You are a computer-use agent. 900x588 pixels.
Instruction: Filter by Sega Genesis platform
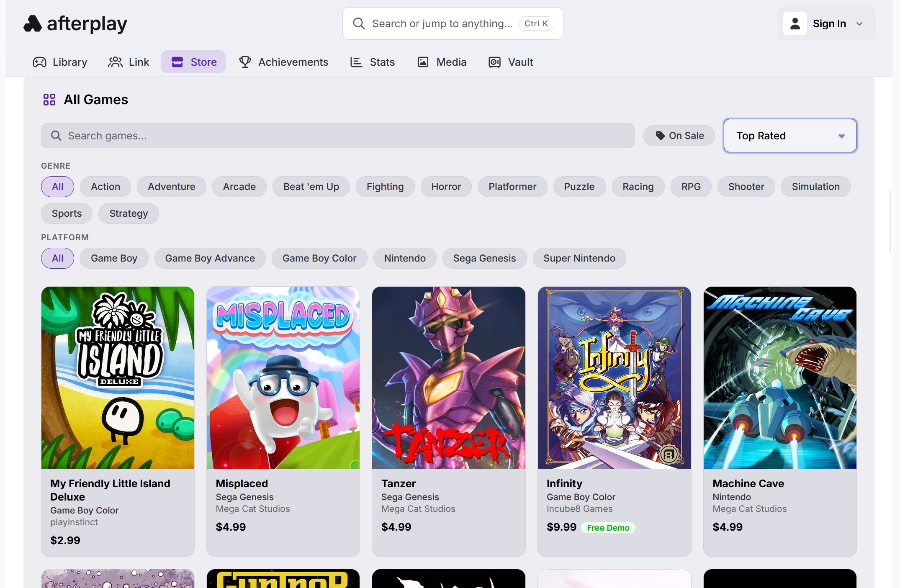pyautogui.click(x=484, y=258)
